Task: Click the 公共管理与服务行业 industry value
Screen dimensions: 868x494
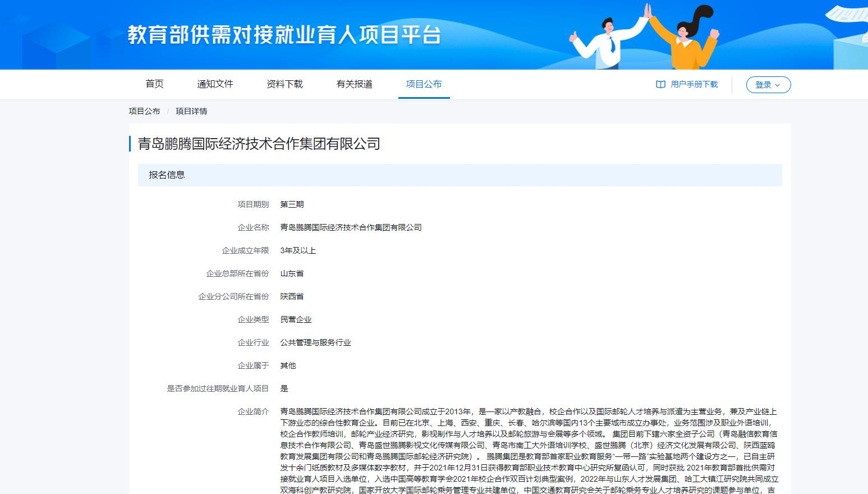Action: click(315, 342)
